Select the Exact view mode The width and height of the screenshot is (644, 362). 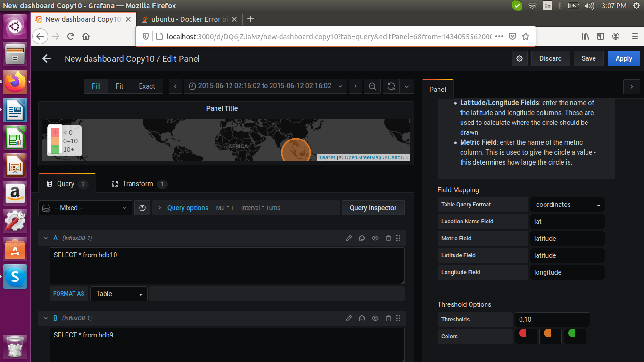coord(147,86)
